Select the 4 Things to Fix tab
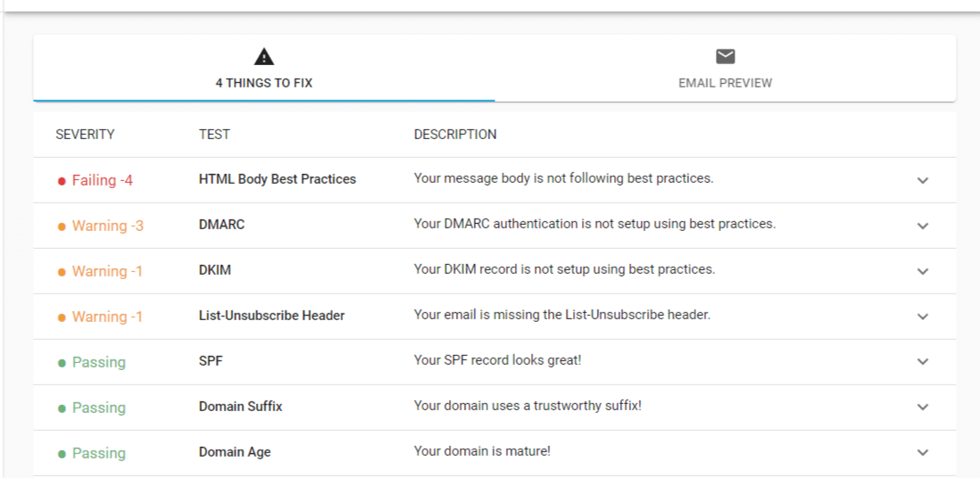Screen dimensions: 980x478 (x=264, y=68)
